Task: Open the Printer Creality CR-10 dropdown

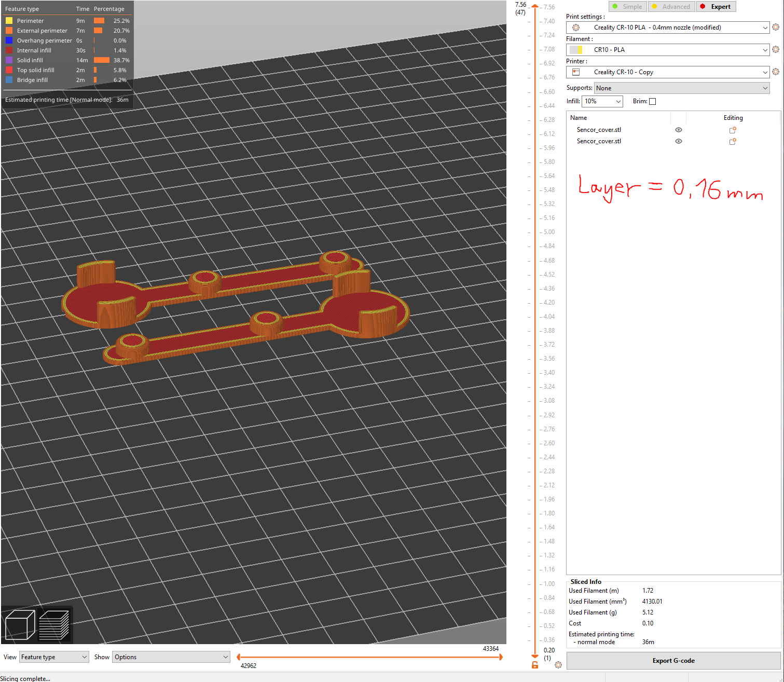Action: click(x=668, y=72)
